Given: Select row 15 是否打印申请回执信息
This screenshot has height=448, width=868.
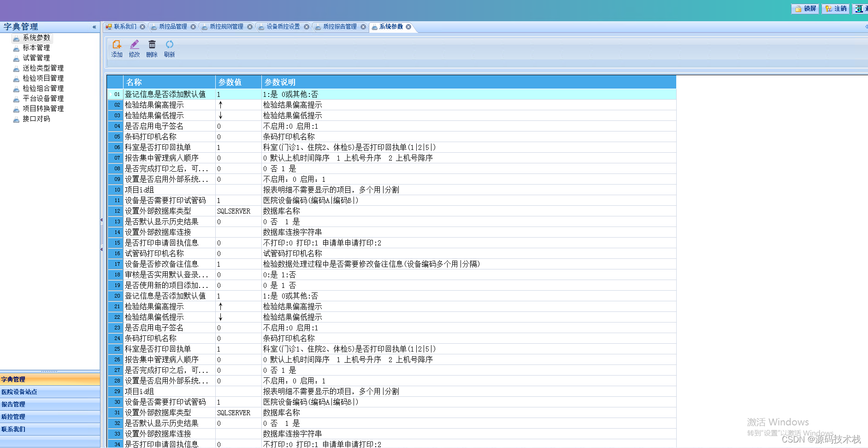Looking at the screenshot, I should tap(392, 243).
